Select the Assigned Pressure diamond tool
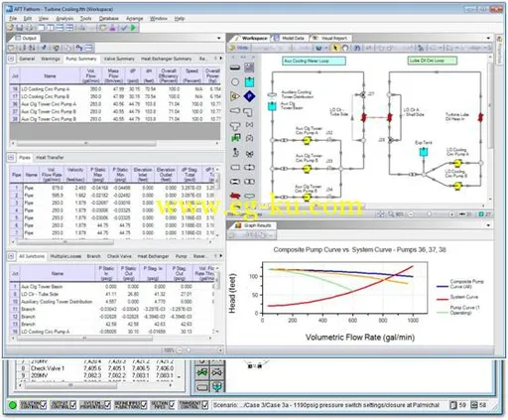The image size is (508, 420). pyautogui.click(x=249, y=96)
